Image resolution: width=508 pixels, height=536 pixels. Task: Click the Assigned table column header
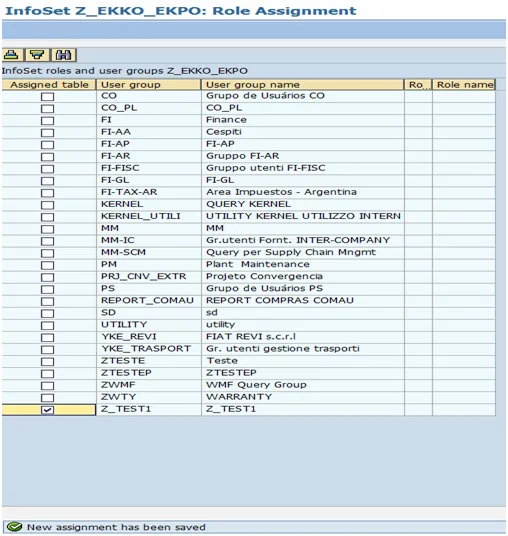[49, 85]
